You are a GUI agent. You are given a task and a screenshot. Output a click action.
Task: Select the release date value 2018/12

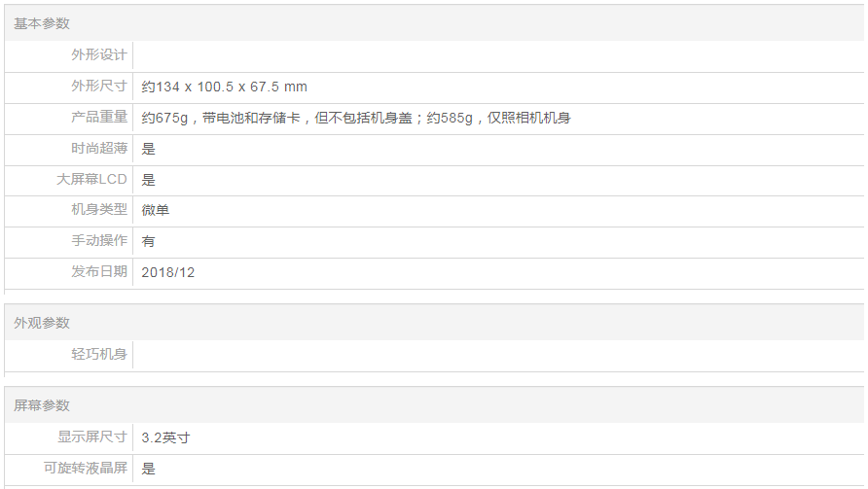click(167, 272)
